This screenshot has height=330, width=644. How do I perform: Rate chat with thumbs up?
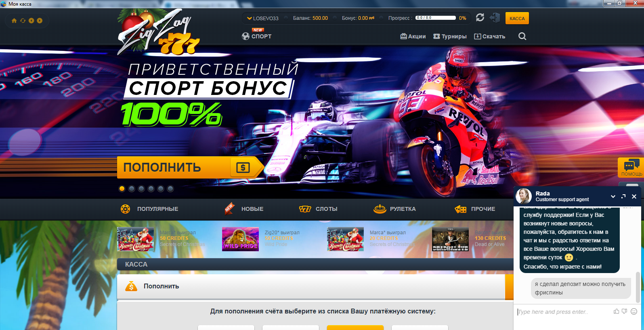(616, 311)
